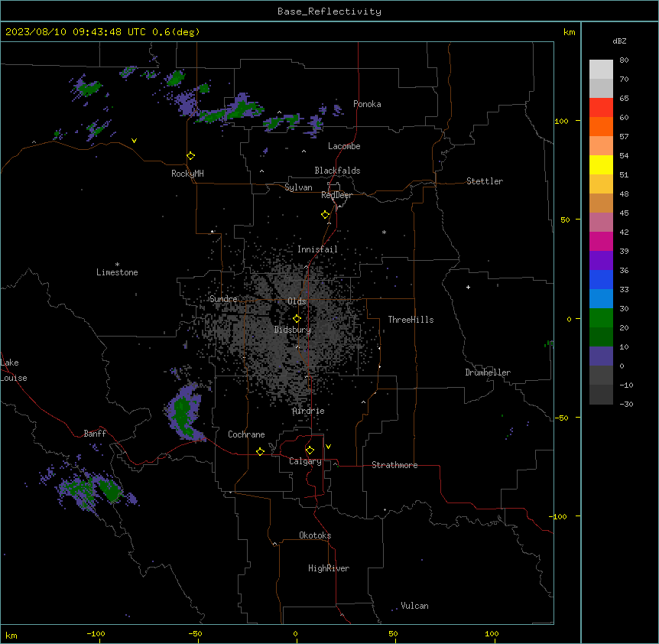Select the Okotoks label
659x644 pixels.
coord(315,535)
